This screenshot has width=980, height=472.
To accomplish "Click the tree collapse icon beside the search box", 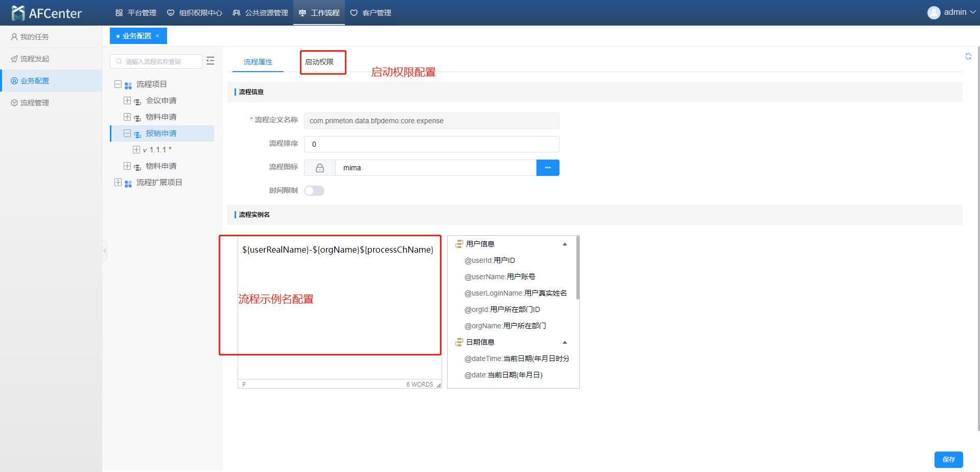I will (210, 60).
